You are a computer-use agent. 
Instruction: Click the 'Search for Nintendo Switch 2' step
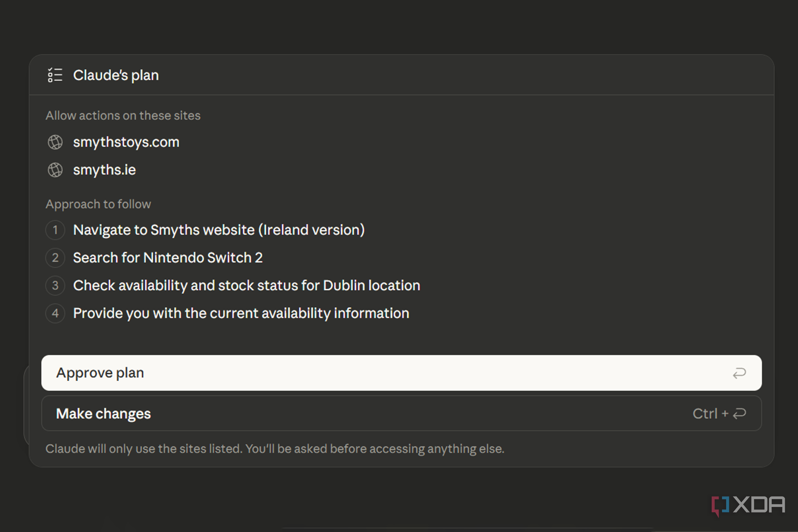(x=168, y=258)
